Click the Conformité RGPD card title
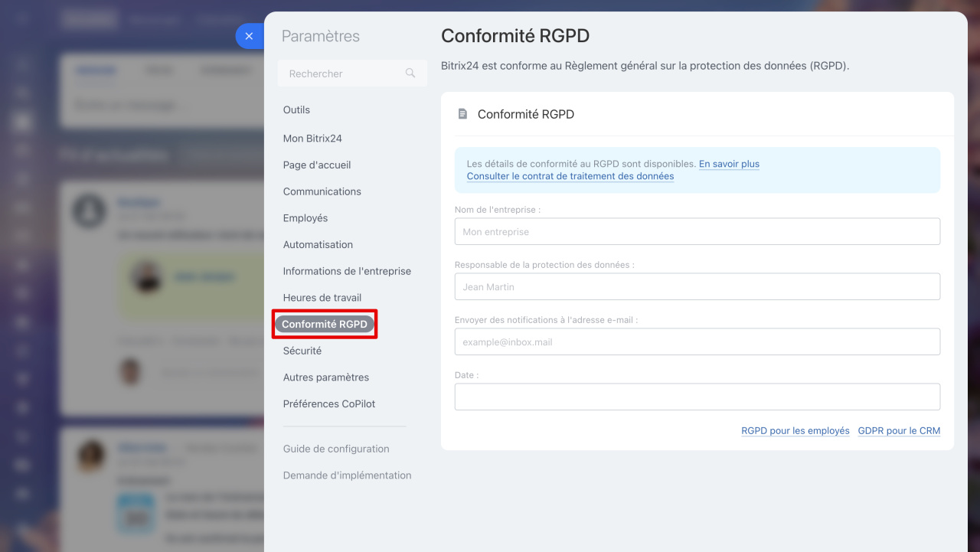Image resolution: width=980 pixels, height=552 pixels. click(526, 114)
